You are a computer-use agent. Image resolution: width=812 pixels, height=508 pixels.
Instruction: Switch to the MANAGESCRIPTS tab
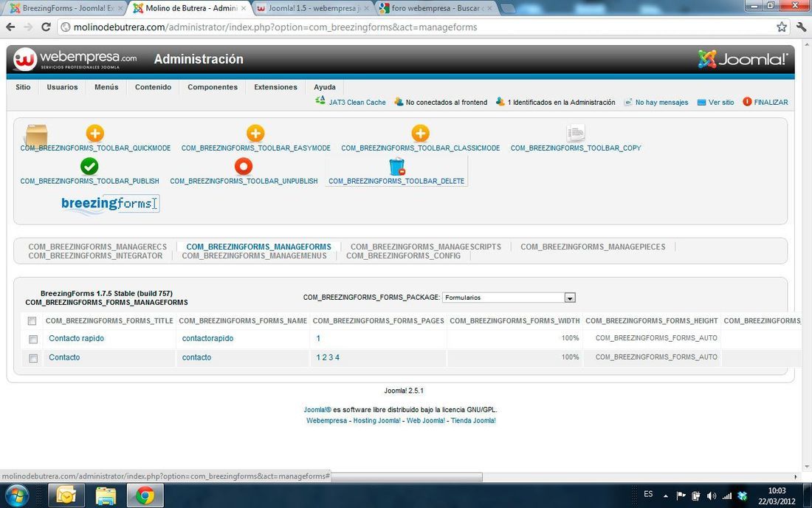tap(426, 247)
